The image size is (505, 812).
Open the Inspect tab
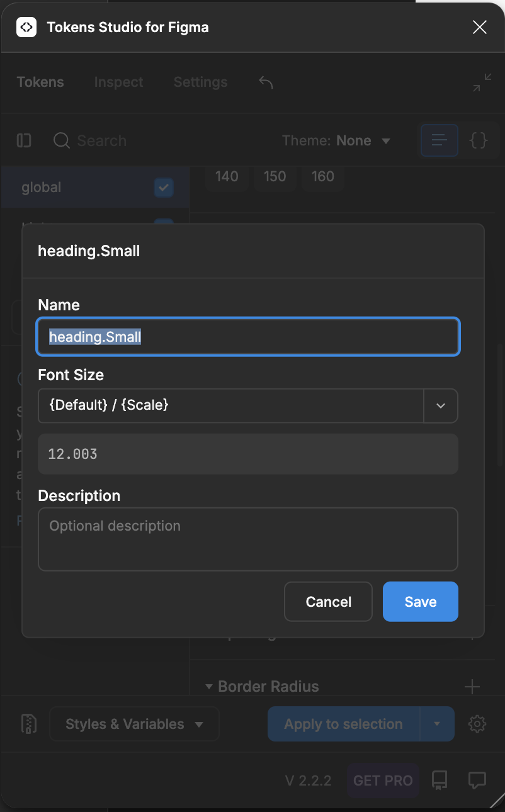tap(118, 82)
